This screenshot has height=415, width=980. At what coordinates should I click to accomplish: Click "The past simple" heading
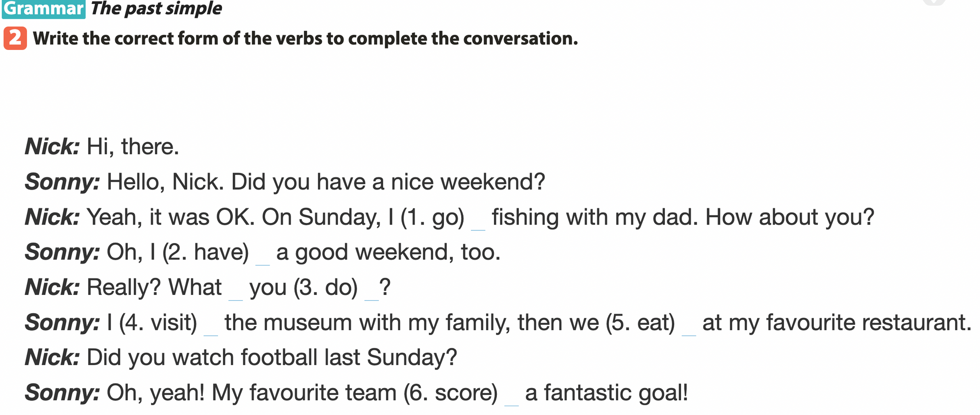[x=156, y=8]
